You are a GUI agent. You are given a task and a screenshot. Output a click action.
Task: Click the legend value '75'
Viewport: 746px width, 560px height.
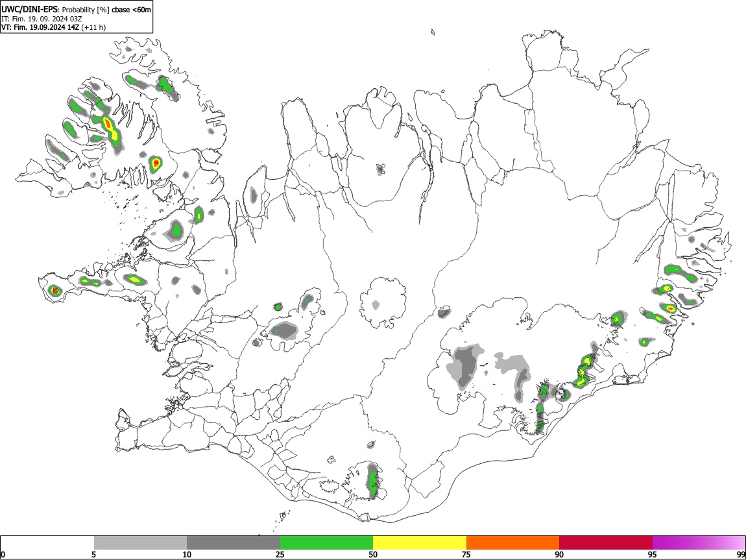466,554
